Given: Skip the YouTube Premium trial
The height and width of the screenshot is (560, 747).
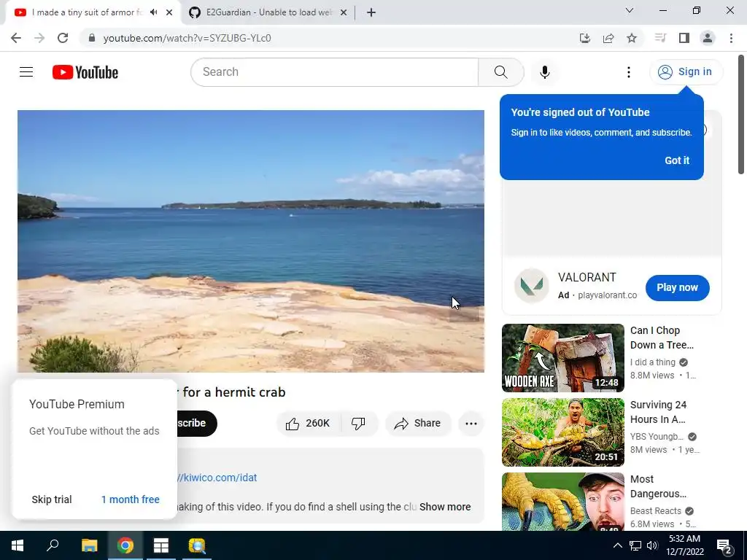Looking at the screenshot, I should coord(52,499).
